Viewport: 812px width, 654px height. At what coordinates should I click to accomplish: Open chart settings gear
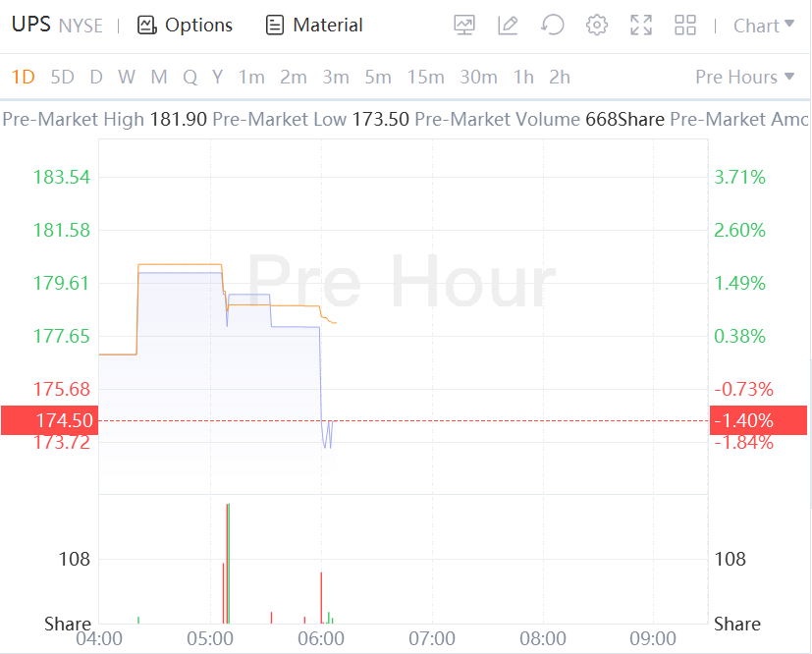point(597,26)
